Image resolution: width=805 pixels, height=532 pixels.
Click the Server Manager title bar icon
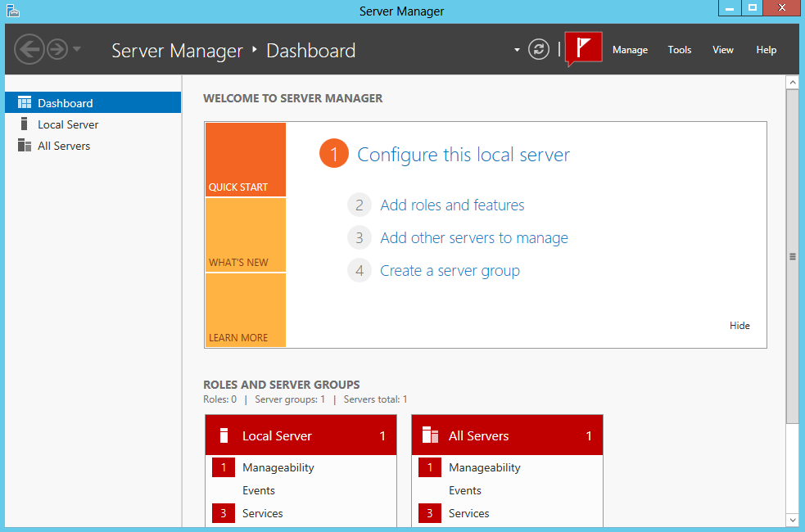pyautogui.click(x=13, y=11)
